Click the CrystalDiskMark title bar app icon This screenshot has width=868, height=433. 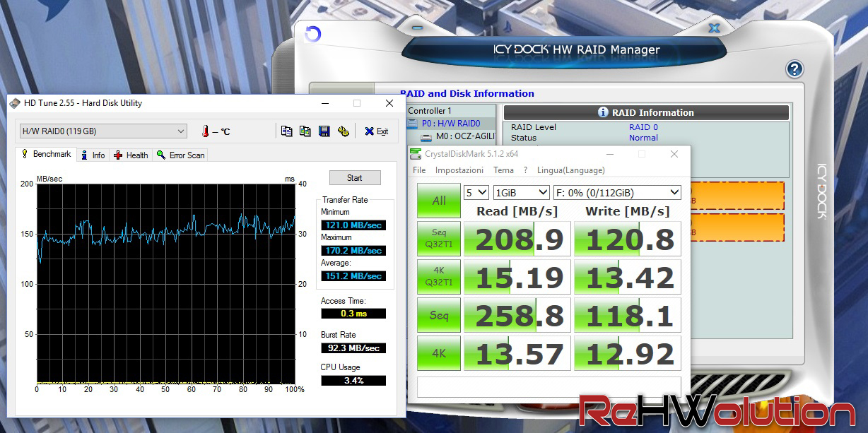click(416, 154)
